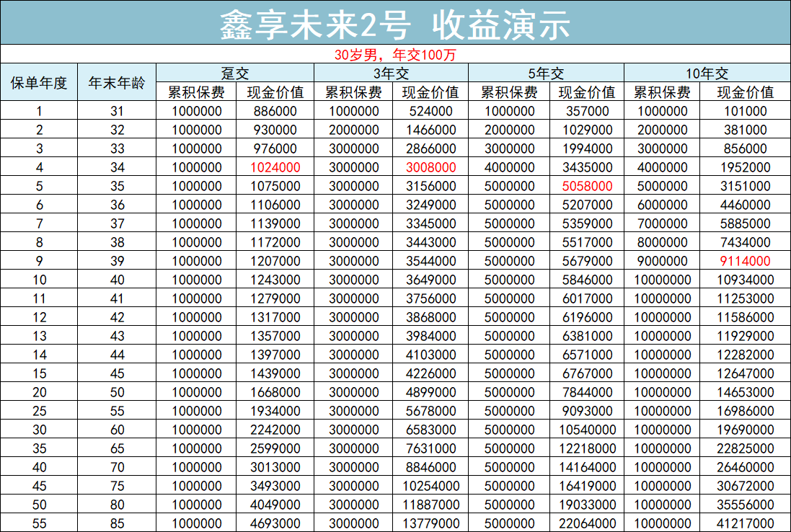The width and height of the screenshot is (791, 532).
Task: Select cumulative premium cell 9000000
Action: [662, 261]
